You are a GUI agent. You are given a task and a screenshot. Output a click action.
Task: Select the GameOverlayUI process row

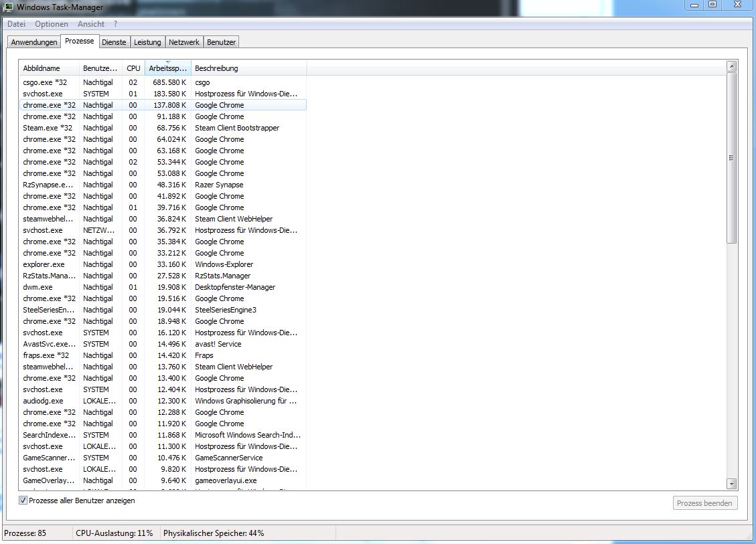coord(163,480)
